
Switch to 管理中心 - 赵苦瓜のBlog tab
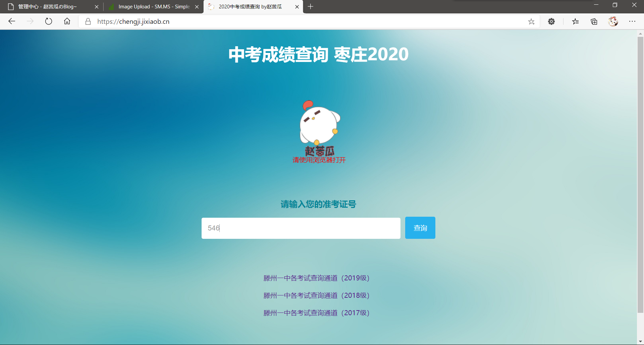tap(52, 7)
